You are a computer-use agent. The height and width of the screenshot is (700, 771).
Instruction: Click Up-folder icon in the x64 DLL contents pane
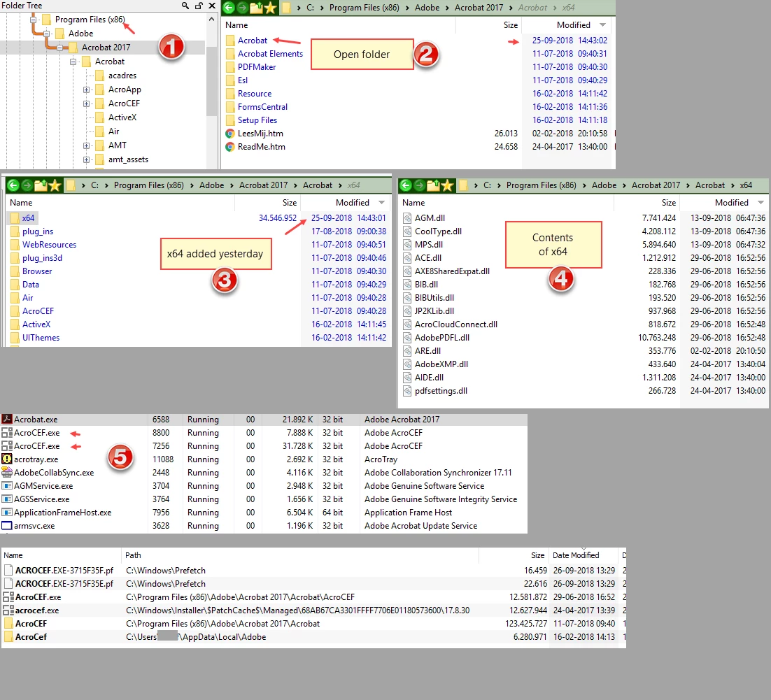(x=433, y=185)
